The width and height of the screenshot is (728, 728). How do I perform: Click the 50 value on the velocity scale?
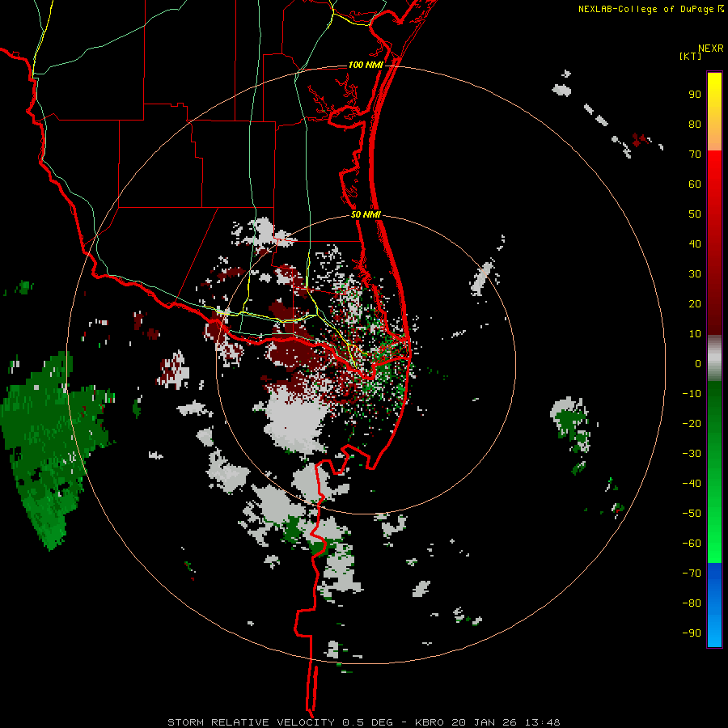[695, 214]
